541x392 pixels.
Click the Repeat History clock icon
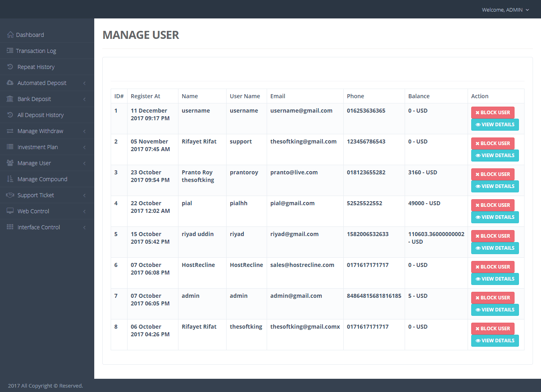10,67
